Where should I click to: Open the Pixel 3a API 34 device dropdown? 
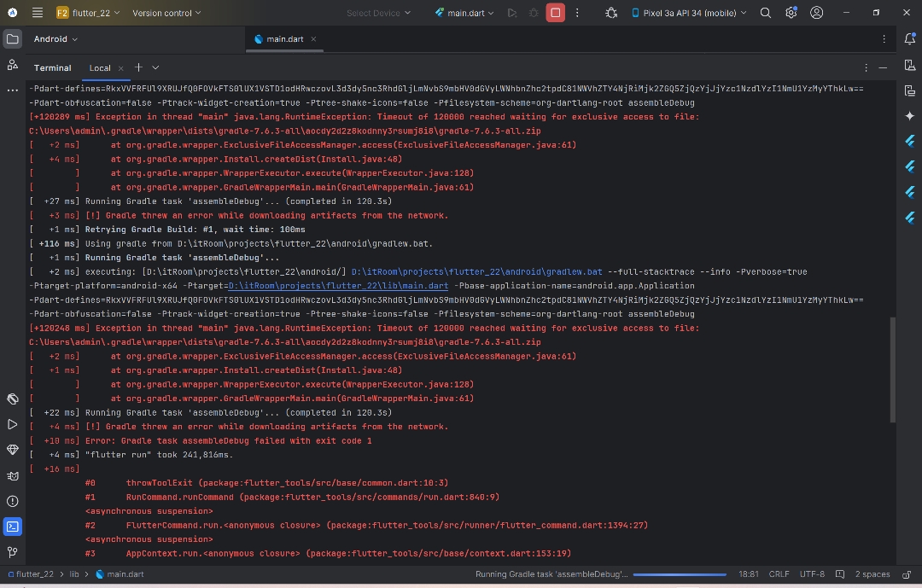689,12
